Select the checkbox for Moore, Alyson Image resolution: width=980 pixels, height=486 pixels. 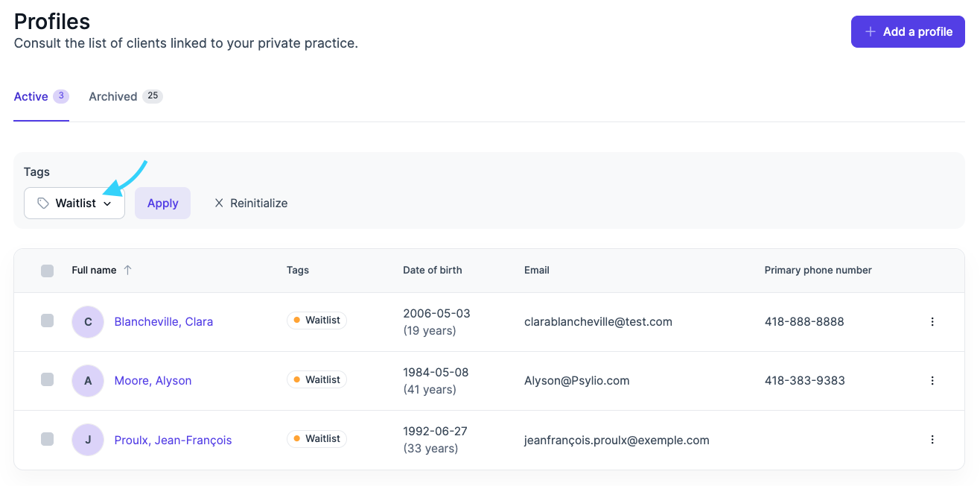(x=47, y=379)
